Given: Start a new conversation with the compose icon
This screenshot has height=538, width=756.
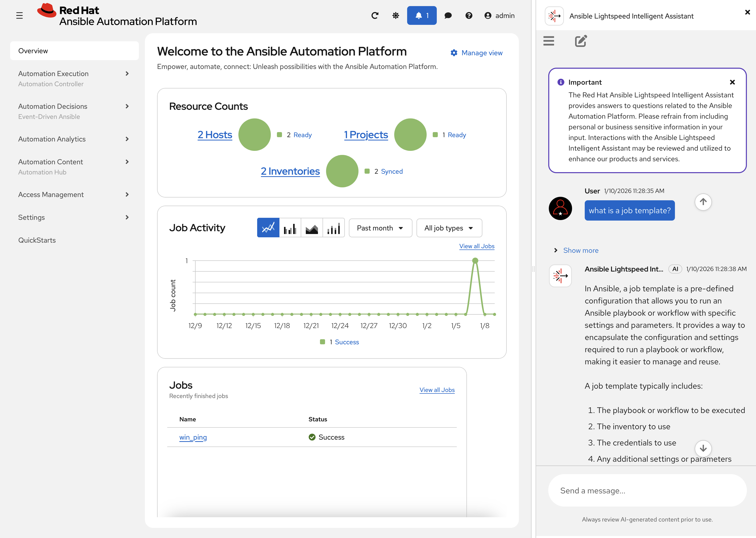Looking at the screenshot, I should pyautogui.click(x=581, y=41).
